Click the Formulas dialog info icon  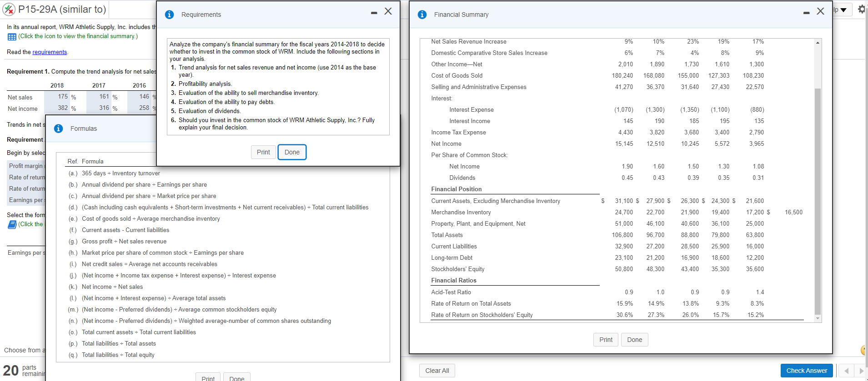click(x=59, y=129)
